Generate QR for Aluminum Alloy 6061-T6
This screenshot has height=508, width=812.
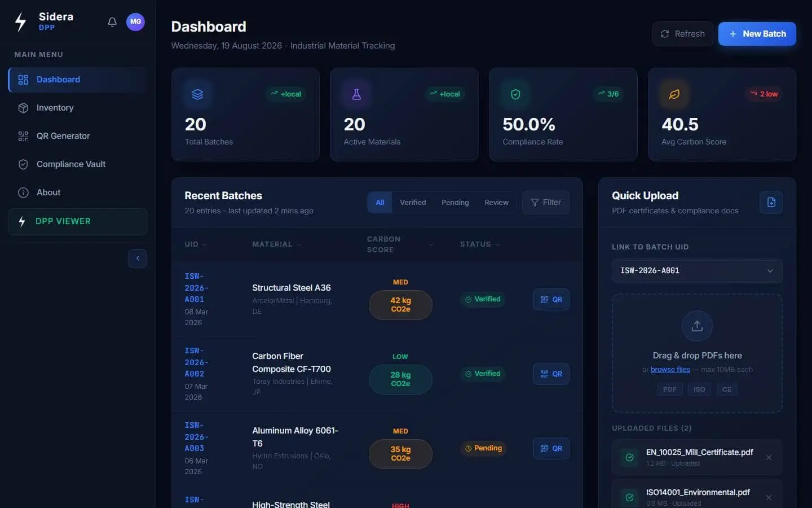click(551, 449)
